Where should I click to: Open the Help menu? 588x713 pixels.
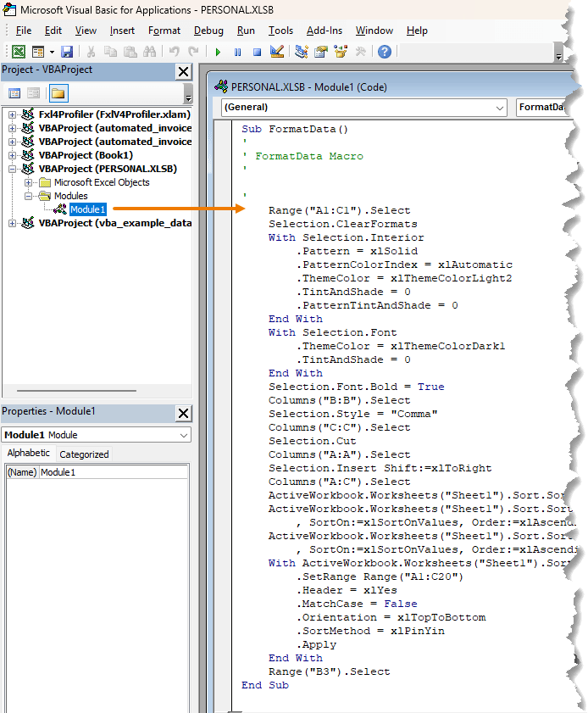[x=417, y=31]
